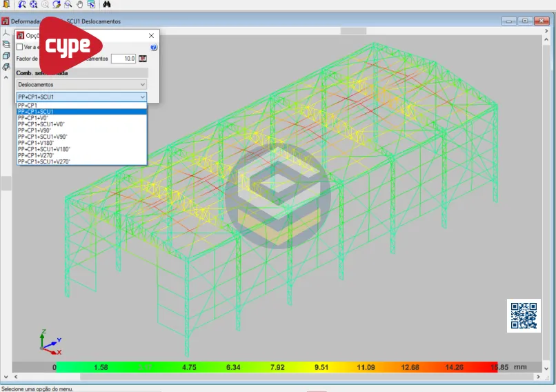Viewport: 556px width, 392px height.
Task: Open the help question mark icon
Action: [x=154, y=48]
